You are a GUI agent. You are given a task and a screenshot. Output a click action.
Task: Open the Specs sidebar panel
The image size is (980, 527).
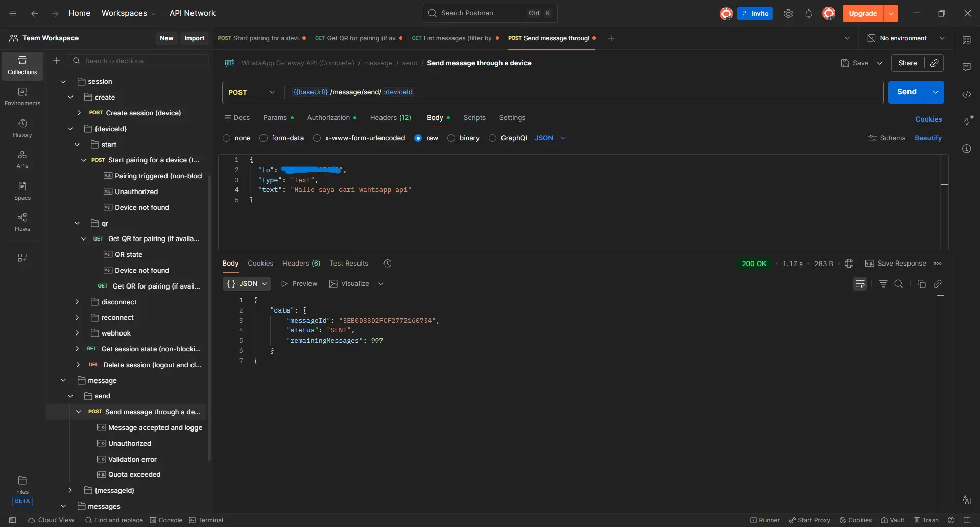coord(22,191)
